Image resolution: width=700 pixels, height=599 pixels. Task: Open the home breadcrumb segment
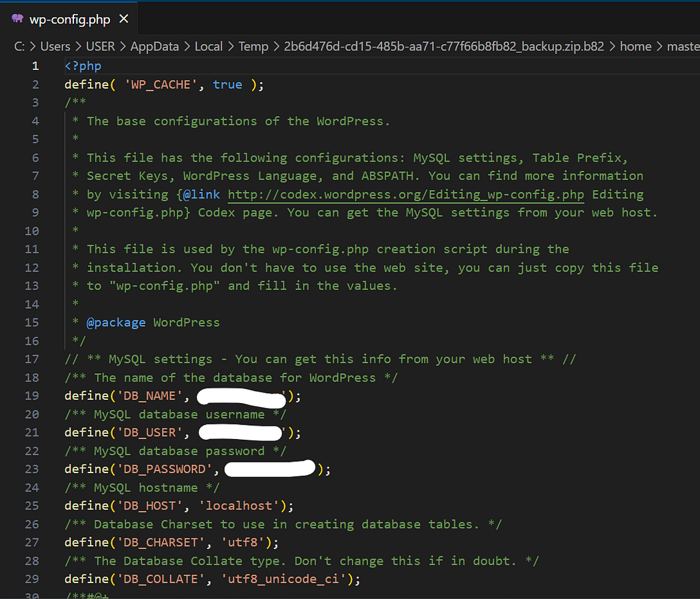pos(635,47)
